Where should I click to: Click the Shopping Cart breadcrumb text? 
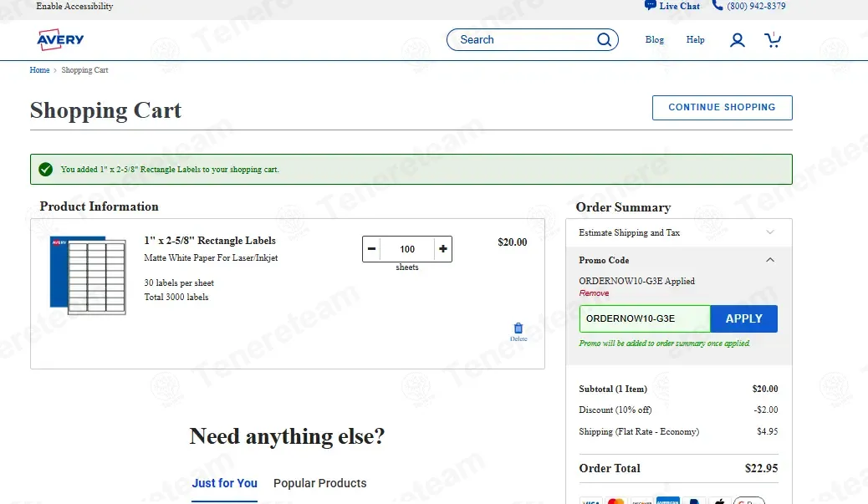84,70
